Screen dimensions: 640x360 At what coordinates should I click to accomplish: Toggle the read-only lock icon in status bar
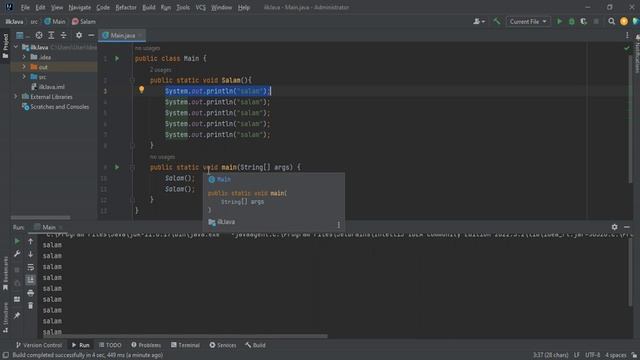[634, 355]
